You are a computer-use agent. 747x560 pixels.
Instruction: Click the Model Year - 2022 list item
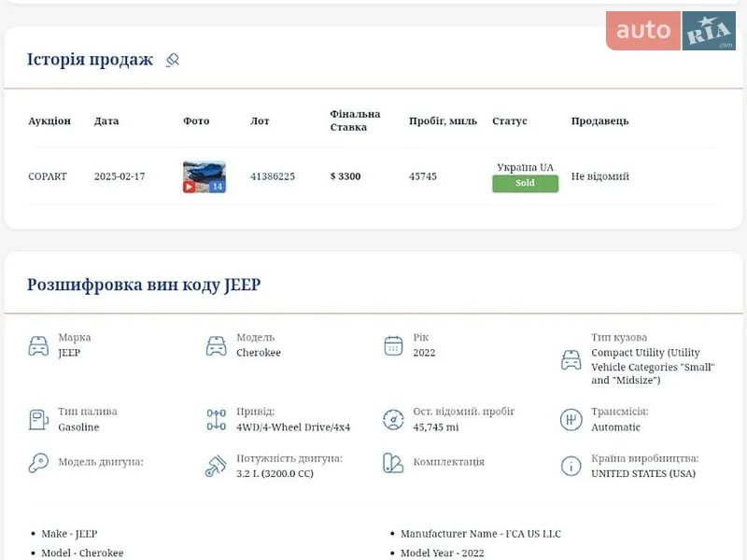coord(442,553)
